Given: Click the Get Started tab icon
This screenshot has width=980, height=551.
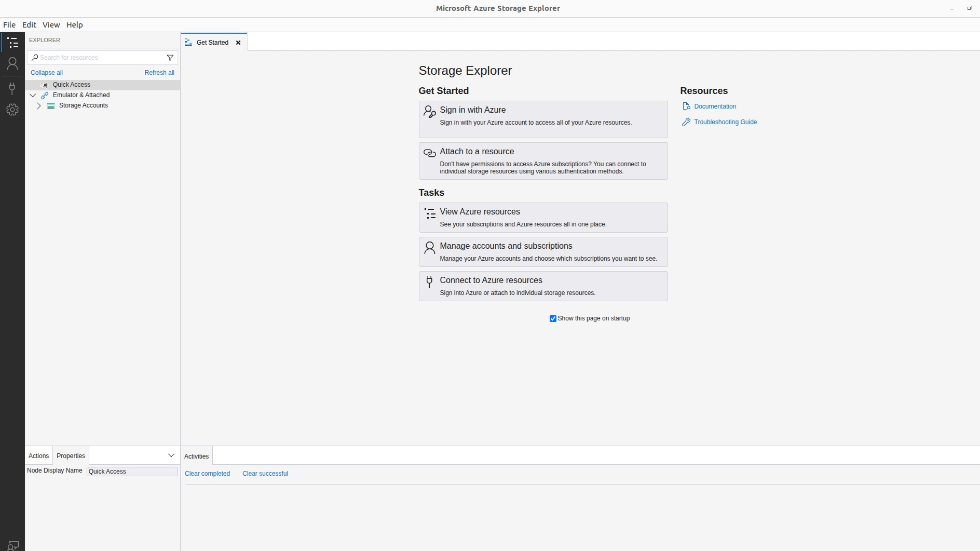Looking at the screenshot, I should pyautogui.click(x=188, y=43).
